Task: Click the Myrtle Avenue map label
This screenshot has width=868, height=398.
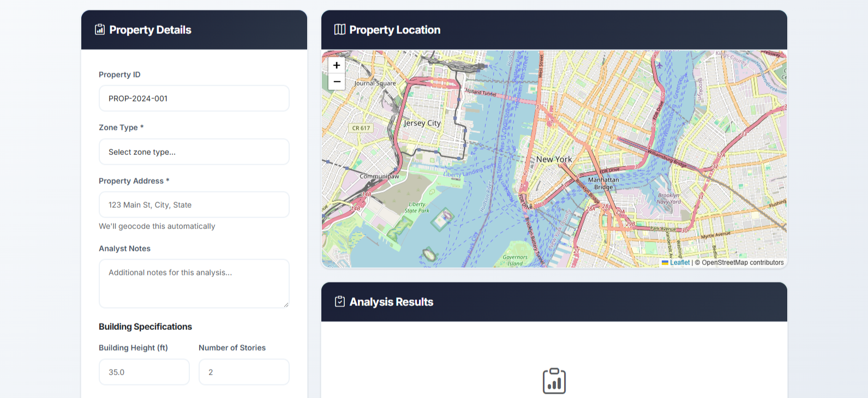Action: 715,235
